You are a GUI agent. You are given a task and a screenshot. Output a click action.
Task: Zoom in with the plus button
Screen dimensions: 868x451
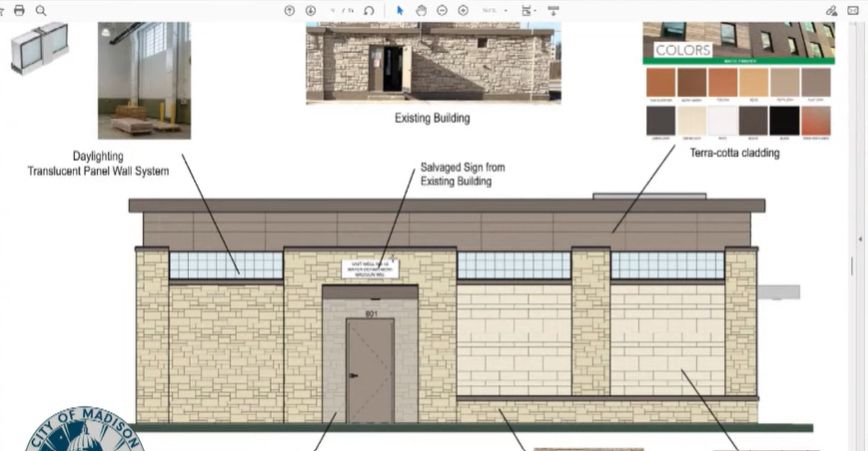point(462,10)
